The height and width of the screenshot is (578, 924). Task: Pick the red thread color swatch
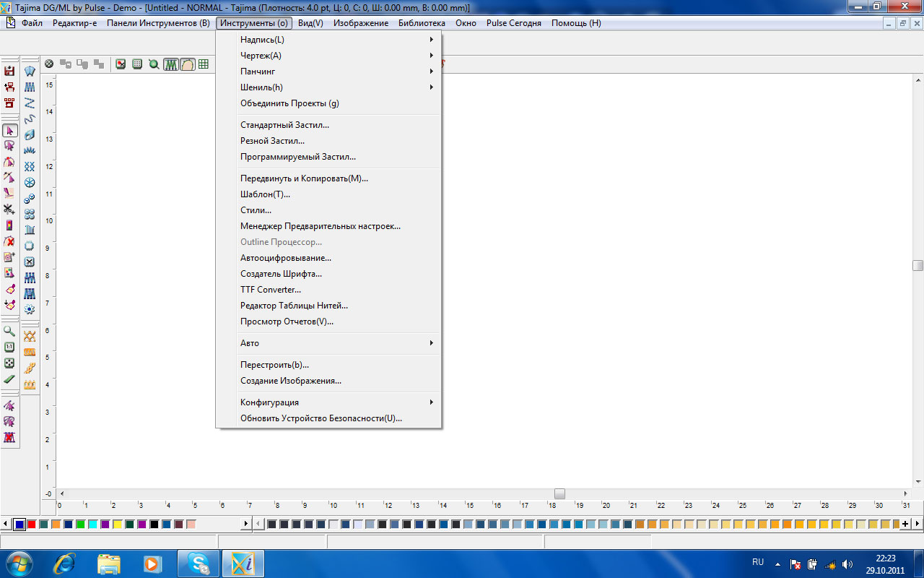coord(32,524)
